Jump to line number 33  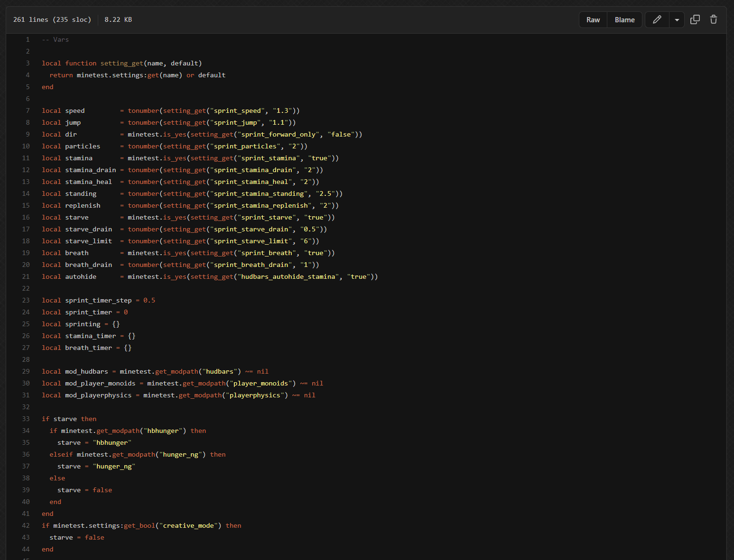(26, 419)
